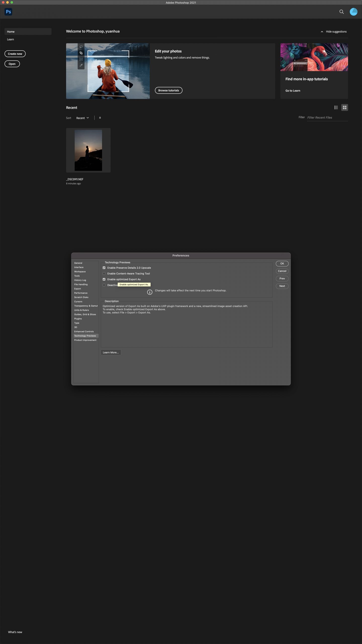Select Performance in the preferences list
The height and width of the screenshot is (644, 362).
tap(81, 293)
